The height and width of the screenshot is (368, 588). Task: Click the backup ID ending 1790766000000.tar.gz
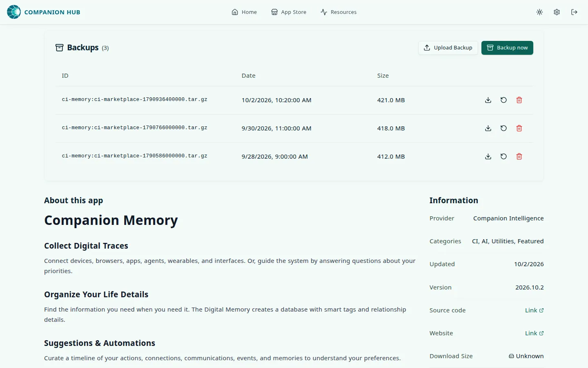(134, 128)
